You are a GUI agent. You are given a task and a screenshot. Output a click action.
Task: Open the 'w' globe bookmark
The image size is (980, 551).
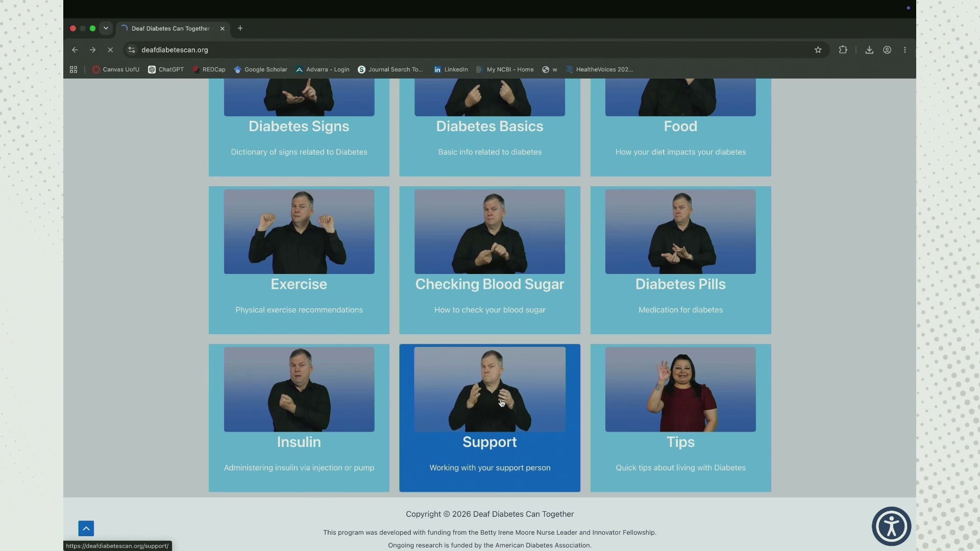[550, 69]
